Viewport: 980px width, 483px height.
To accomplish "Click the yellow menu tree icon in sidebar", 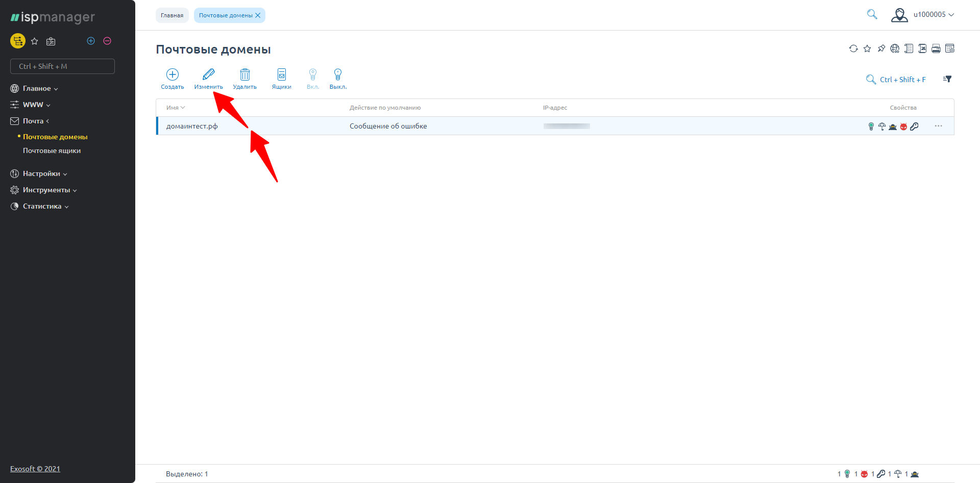I will click(x=18, y=41).
